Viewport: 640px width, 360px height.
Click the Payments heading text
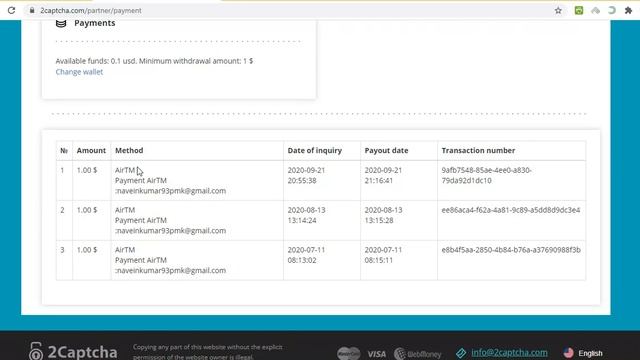[x=95, y=23]
